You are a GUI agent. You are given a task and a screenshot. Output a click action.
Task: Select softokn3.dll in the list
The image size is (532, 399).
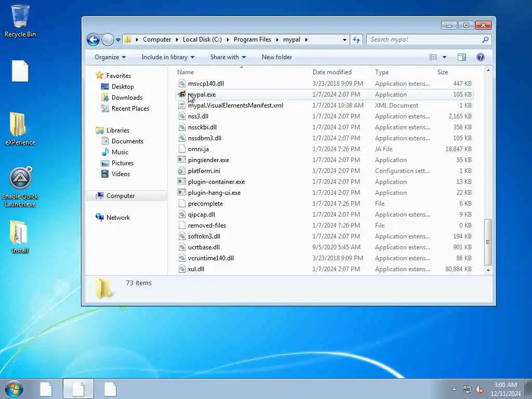tap(204, 236)
